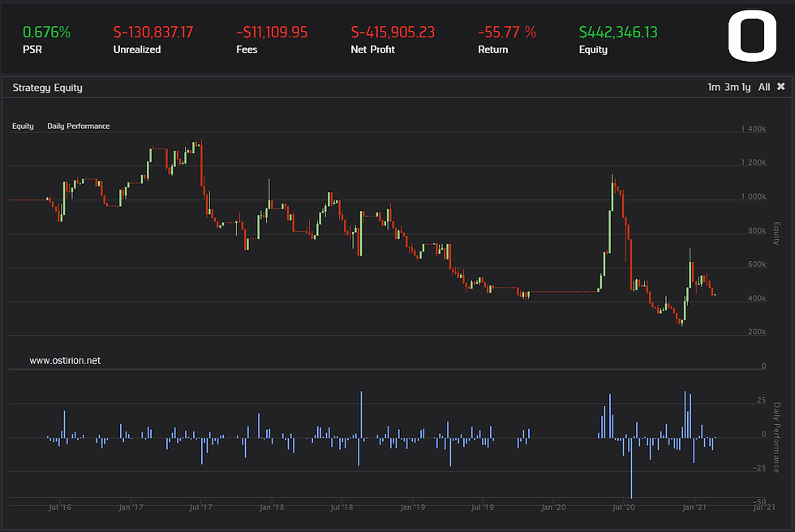Image resolution: width=795 pixels, height=532 pixels.
Task: Click the mid-2020 equity peak candle above 1 000k
Action: [x=612, y=192]
